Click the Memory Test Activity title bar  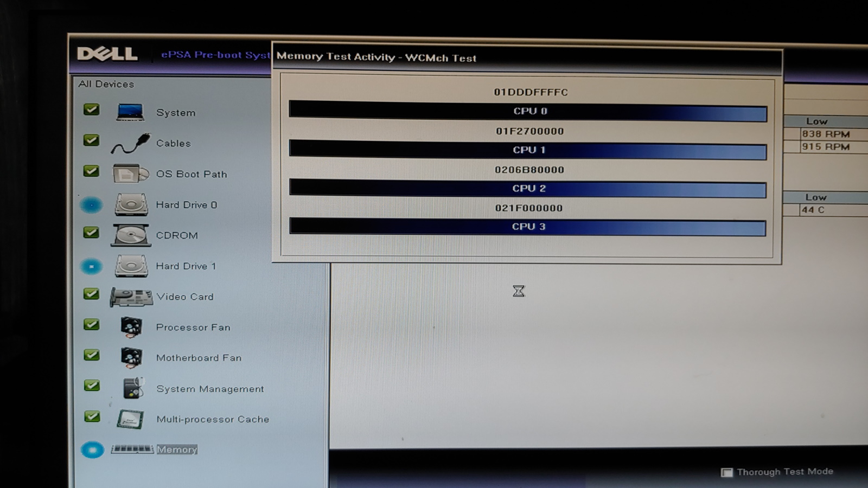(x=527, y=57)
